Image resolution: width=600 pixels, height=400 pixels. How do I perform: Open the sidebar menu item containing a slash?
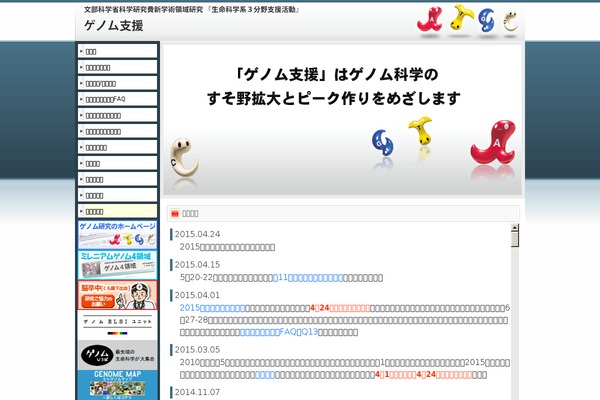(x=117, y=83)
